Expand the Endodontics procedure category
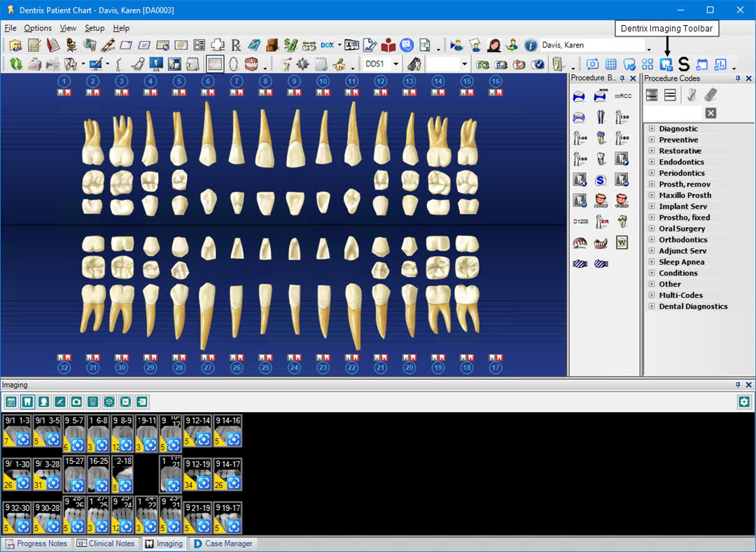The height and width of the screenshot is (552, 756). click(651, 162)
